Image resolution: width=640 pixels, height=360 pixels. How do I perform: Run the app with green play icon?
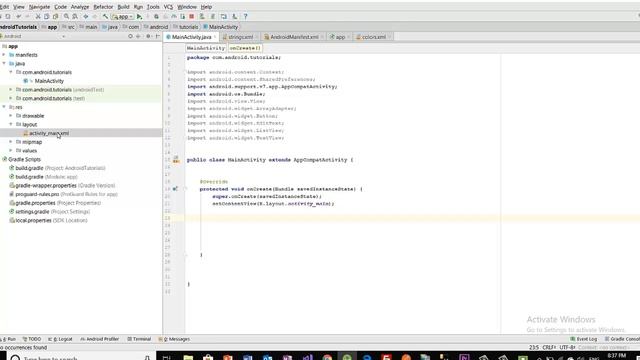140,17
